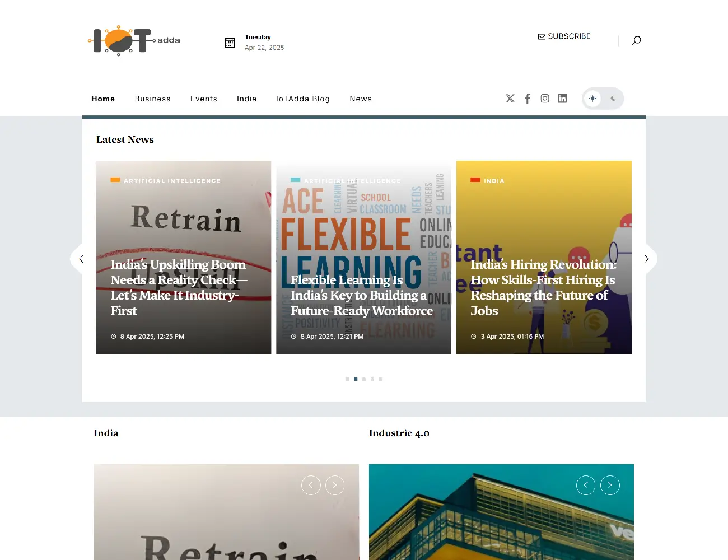The image size is (728, 560).
Task: Click the 8 Apr 2025, 12:25 PM timestamp
Action: pyautogui.click(x=152, y=337)
